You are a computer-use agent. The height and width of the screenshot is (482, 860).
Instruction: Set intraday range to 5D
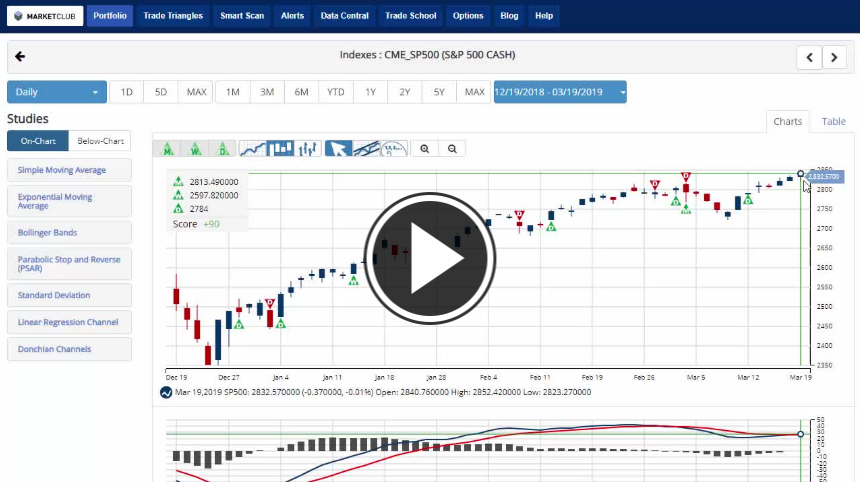click(161, 92)
